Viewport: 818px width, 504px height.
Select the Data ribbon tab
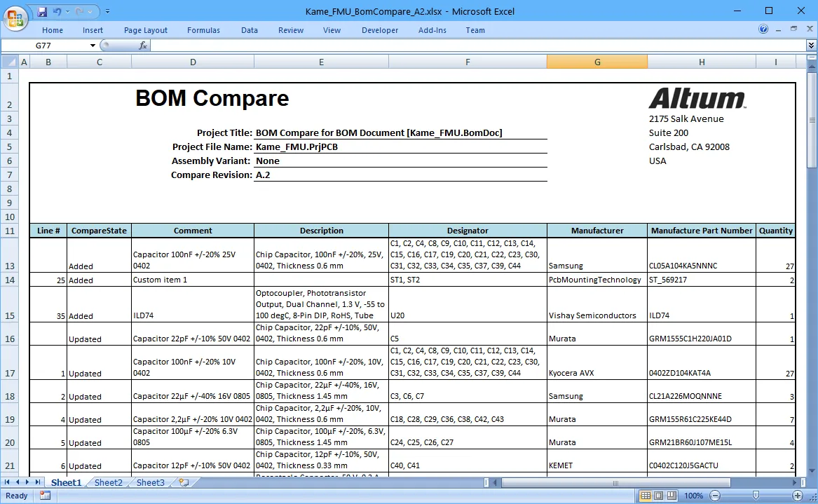click(x=250, y=30)
